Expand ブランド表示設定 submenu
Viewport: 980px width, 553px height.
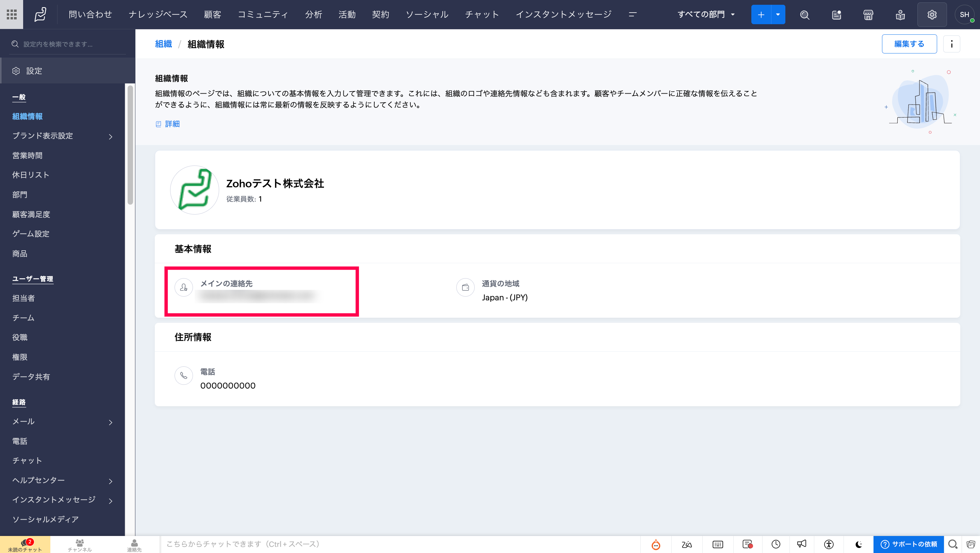click(x=111, y=136)
